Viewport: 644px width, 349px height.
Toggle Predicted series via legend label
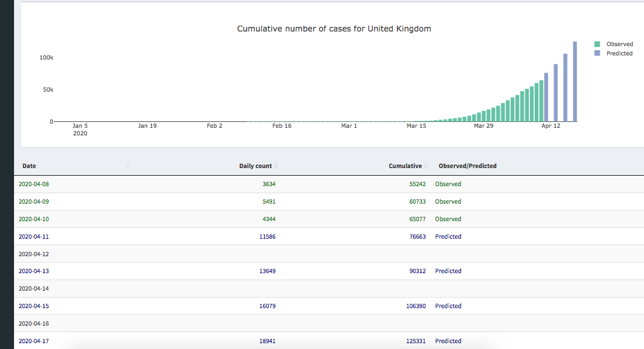619,53
